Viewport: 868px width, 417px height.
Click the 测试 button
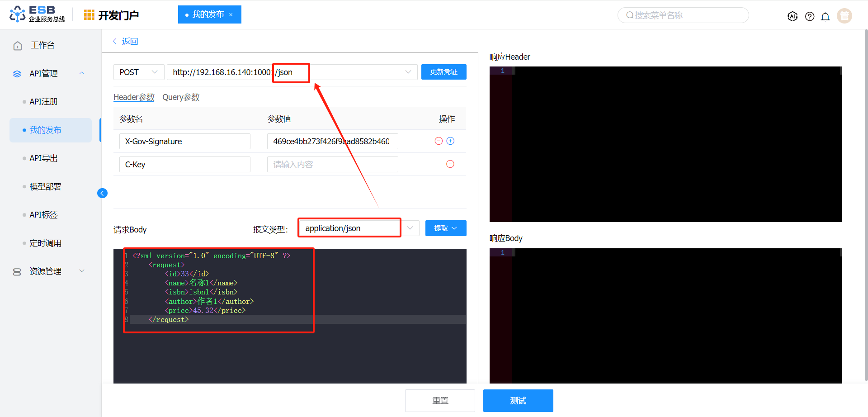(x=518, y=401)
